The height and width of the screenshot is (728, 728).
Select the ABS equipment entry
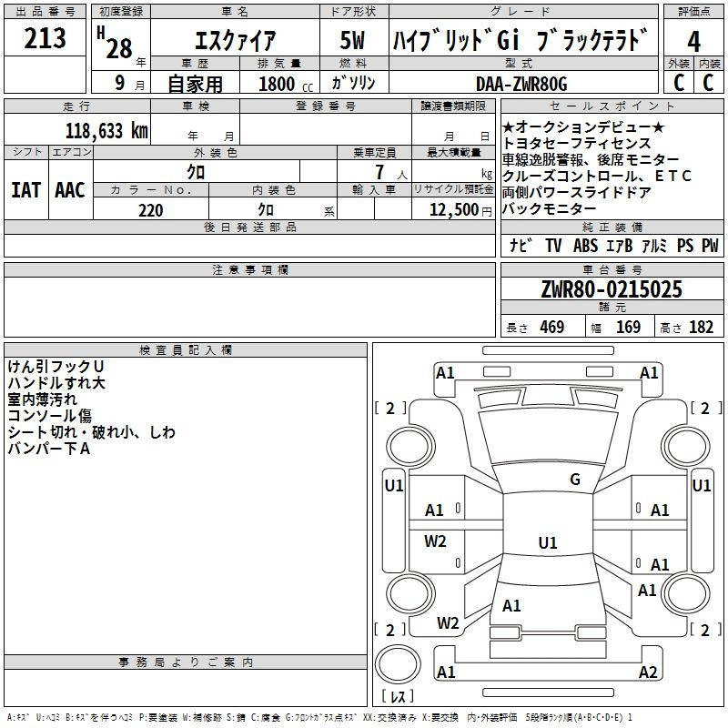pyautogui.click(x=585, y=245)
